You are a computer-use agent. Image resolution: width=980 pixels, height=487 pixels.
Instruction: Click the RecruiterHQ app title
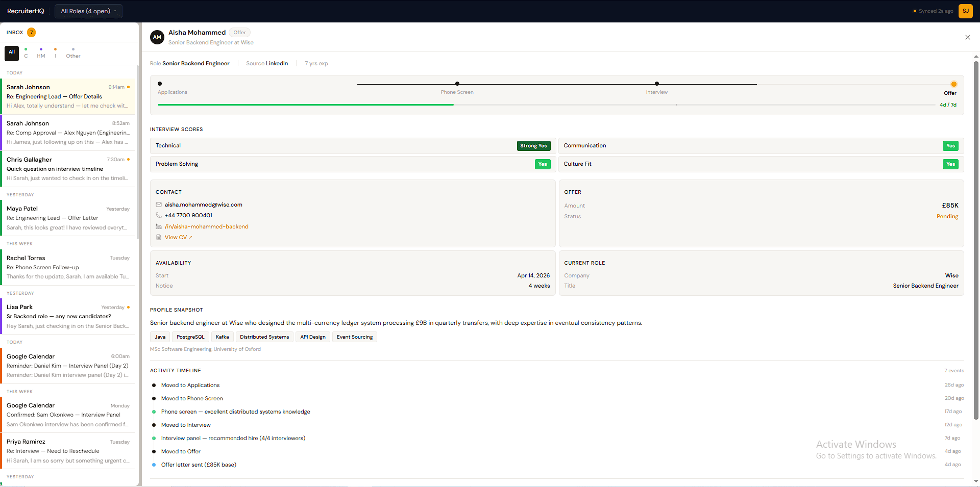(x=26, y=10)
